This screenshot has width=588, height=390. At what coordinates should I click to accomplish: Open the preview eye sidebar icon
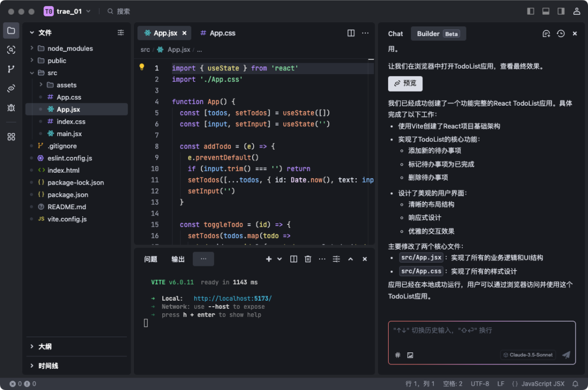point(11,88)
